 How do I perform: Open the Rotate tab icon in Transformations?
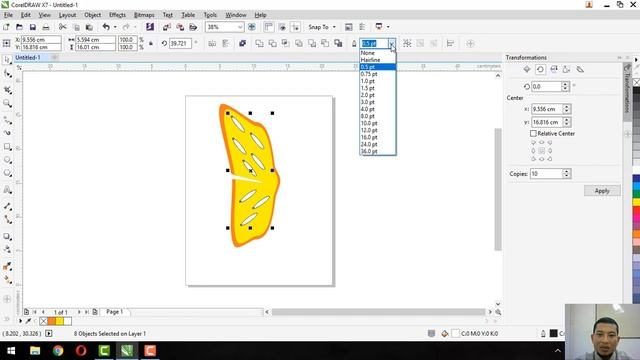[540, 69]
